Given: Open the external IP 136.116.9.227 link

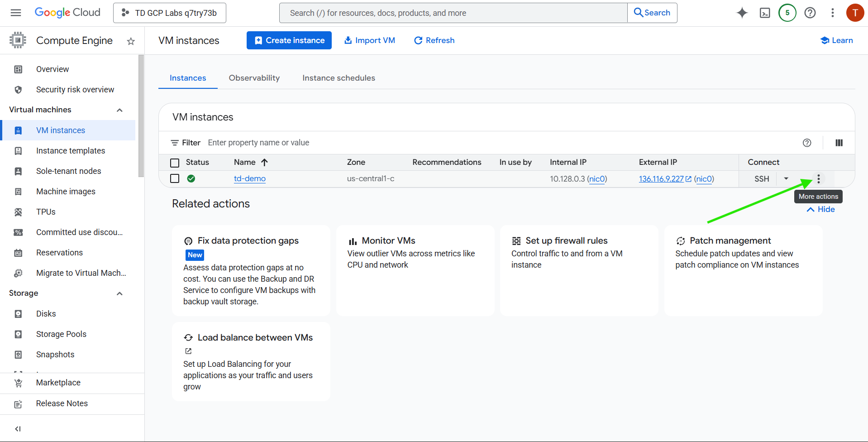Looking at the screenshot, I should click(661, 178).
